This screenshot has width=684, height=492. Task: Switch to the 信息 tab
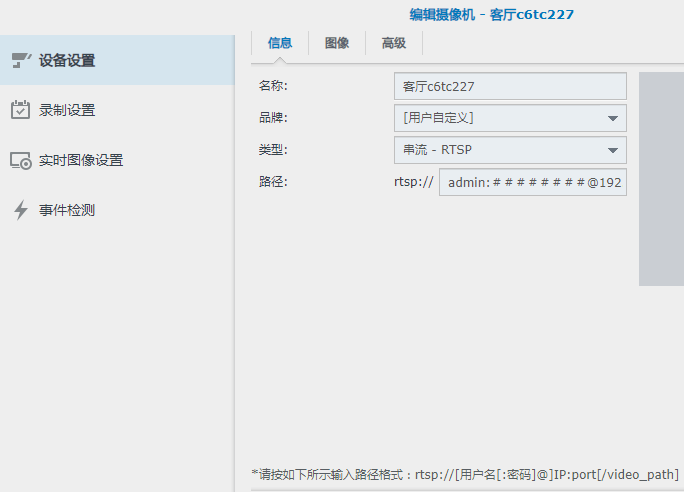280,43
